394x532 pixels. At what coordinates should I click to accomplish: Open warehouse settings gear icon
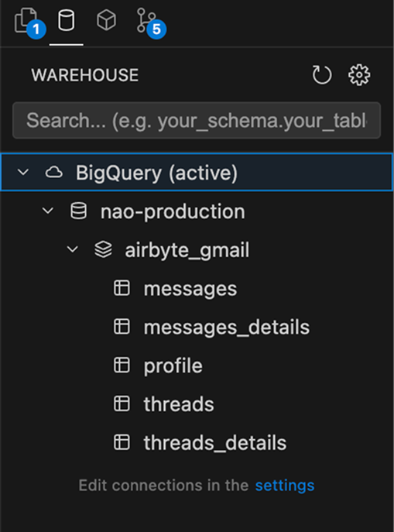point(359,74)
